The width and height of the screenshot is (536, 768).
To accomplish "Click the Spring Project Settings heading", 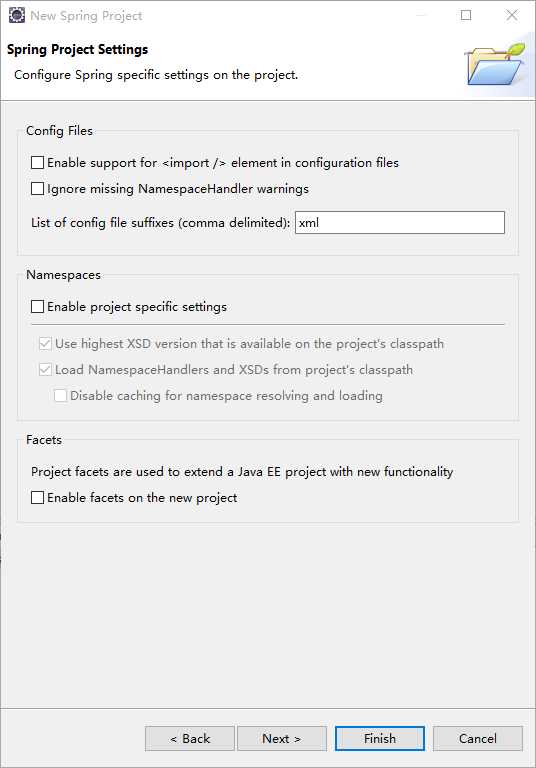I will [x=77, y=49].
